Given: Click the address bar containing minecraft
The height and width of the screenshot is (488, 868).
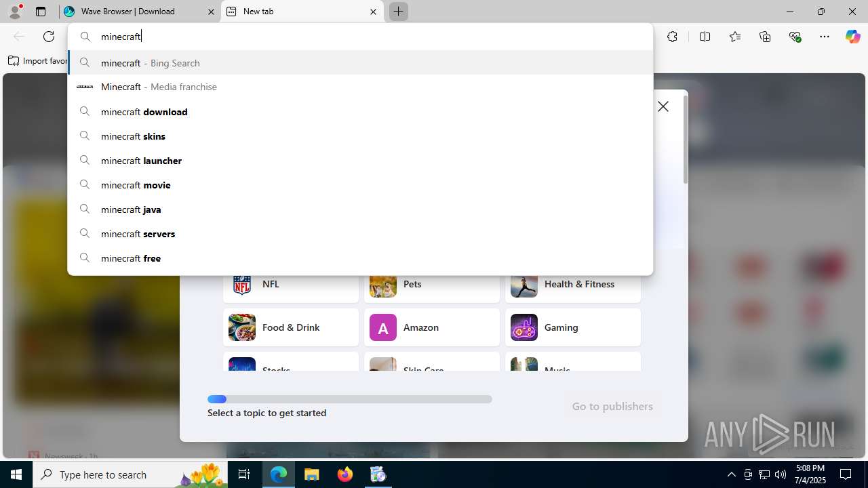Looking at the screenshot, I should coord(360,37).
